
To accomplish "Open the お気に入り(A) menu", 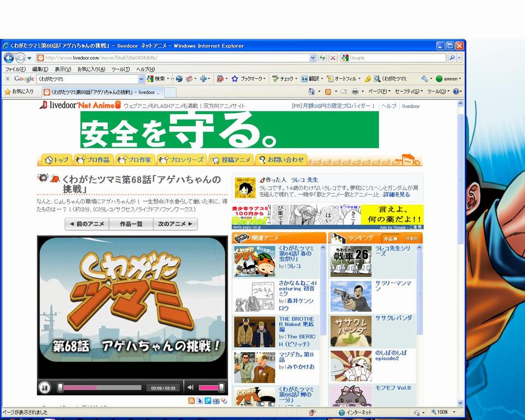I will point(91,69).
